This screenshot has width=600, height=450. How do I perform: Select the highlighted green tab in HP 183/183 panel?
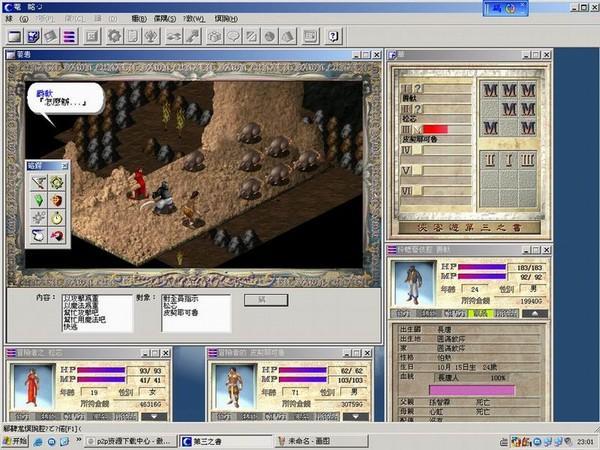click(480, 314)
